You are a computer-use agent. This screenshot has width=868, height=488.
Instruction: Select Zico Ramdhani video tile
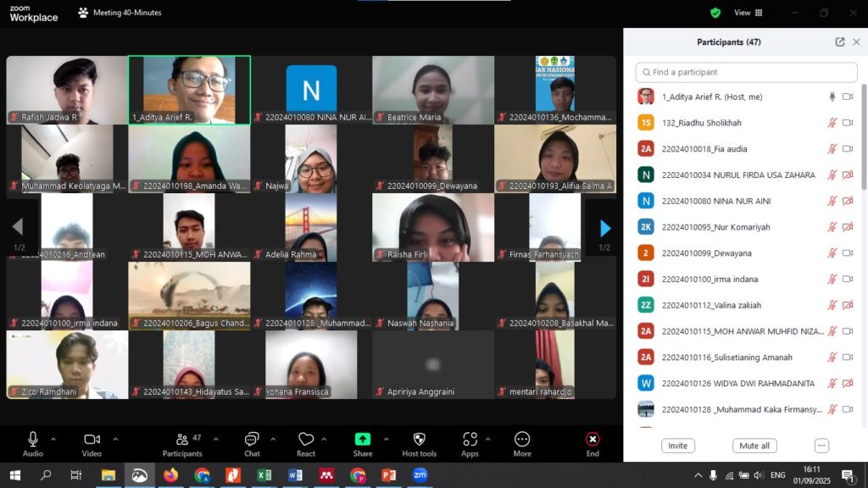click(x=67, y=364)
